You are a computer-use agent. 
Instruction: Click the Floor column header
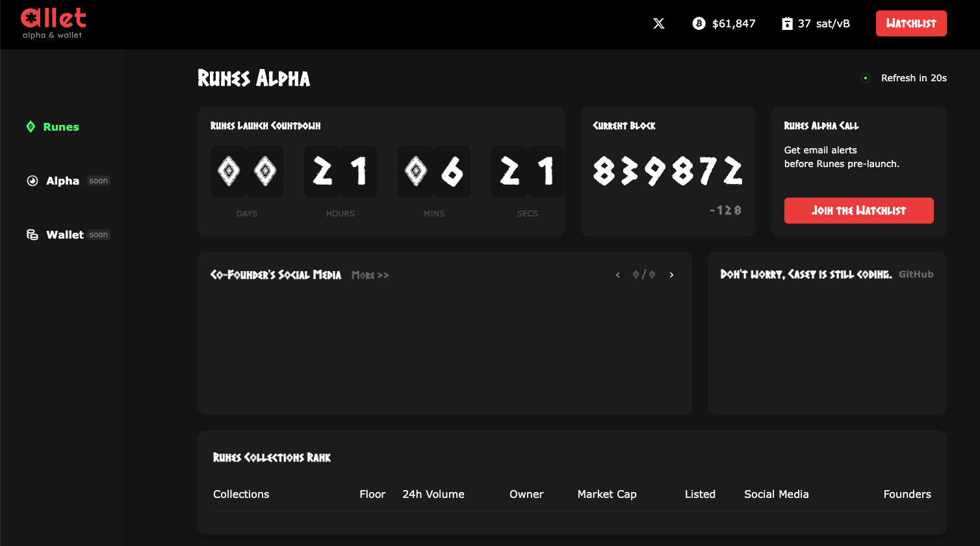pos(372,494)
